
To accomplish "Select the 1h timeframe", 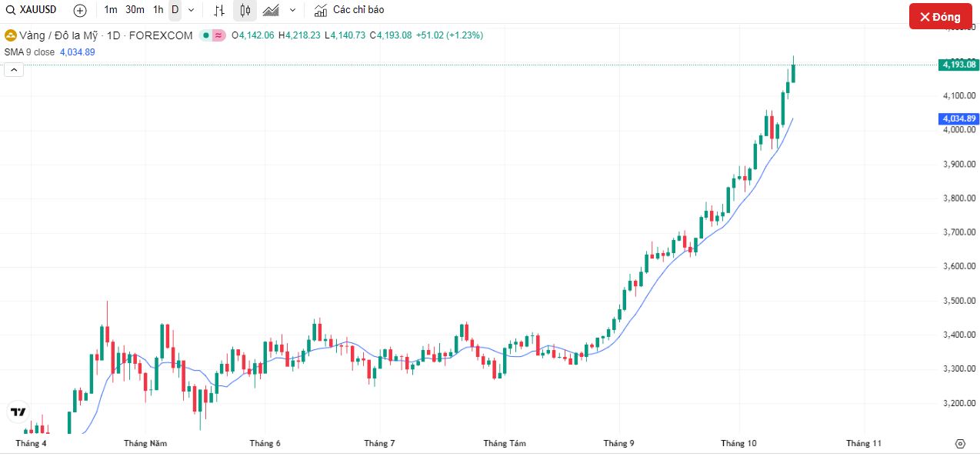I will click(158, 10).
